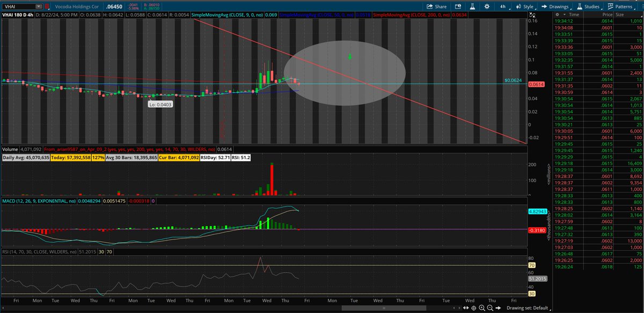
Task: Click the Share button
Action: [436, 6]
